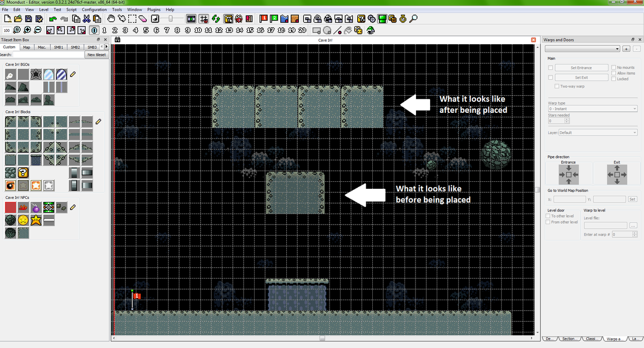Image resolution: width=644 pixels, height=348 pixels.
Task: Open the Section tab at bottom right
Action: [569, 339]
